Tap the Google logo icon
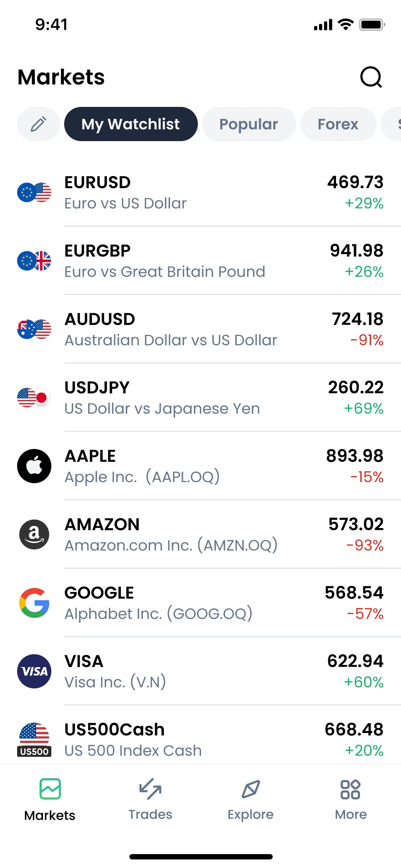 pos(34,603)
